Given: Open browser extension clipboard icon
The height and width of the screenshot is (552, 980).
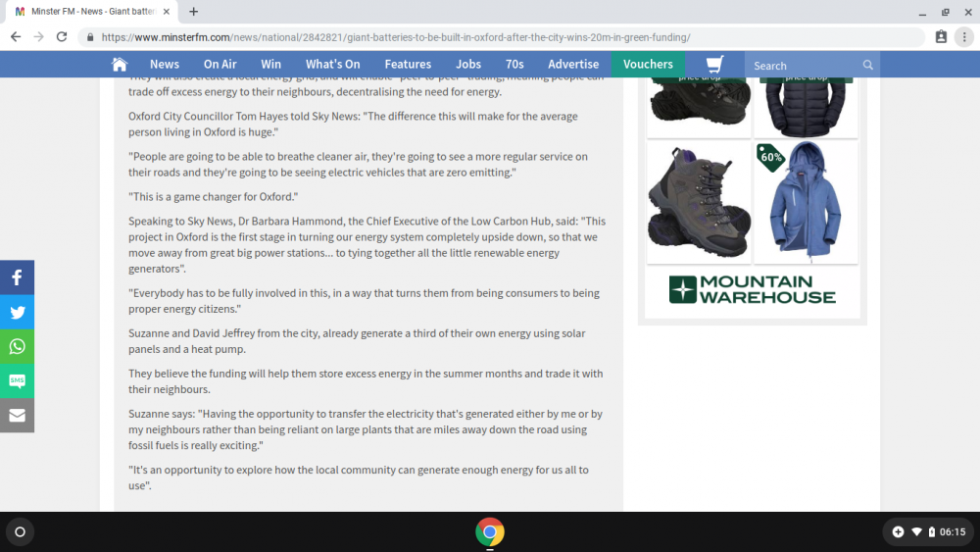Looking at the screenshot, I should (x=941, y=37).
